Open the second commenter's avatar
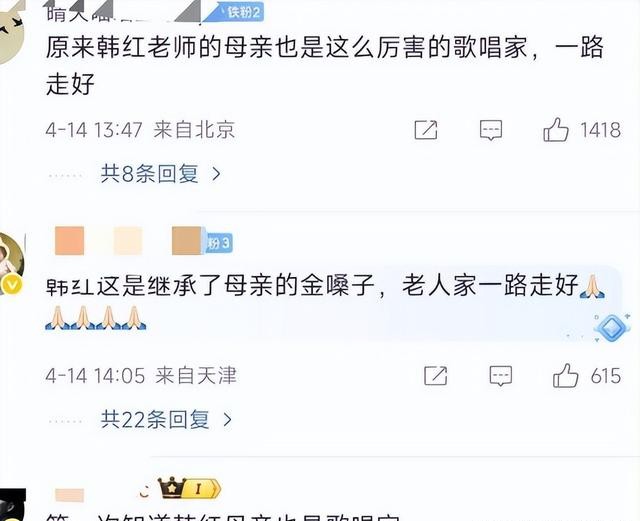The image size is (640, 521). click(11, 256)
